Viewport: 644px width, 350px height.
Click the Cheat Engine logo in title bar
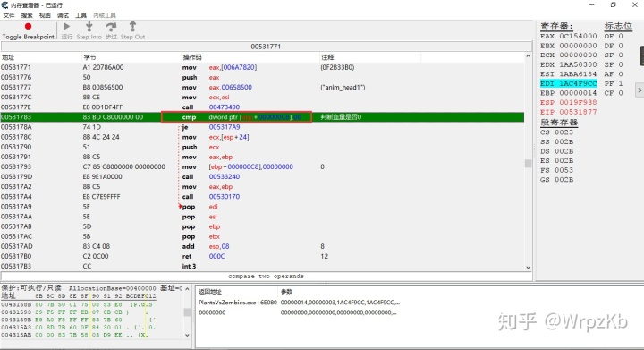tap(5, 5)
